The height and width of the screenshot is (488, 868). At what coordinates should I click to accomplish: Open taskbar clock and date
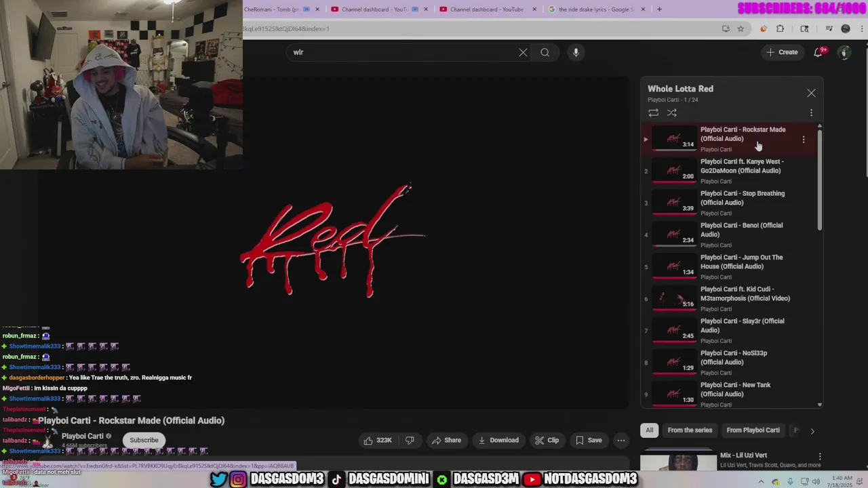point(840,482)
